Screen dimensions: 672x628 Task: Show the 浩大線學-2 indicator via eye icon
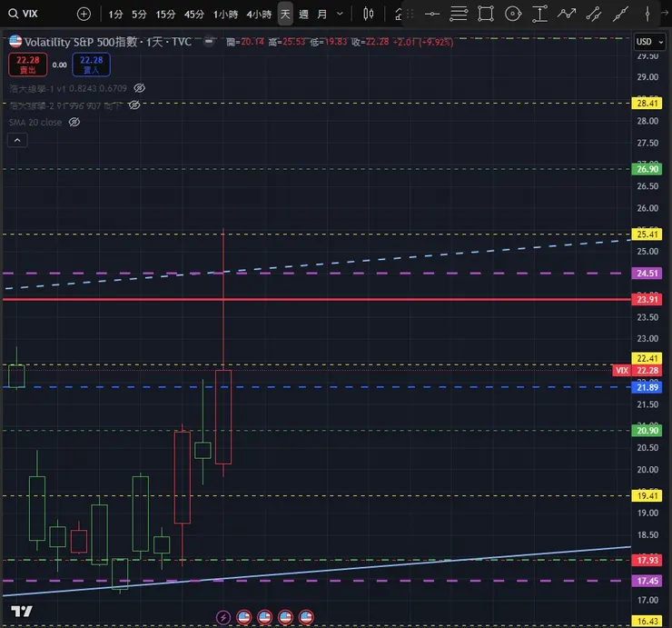134,105
